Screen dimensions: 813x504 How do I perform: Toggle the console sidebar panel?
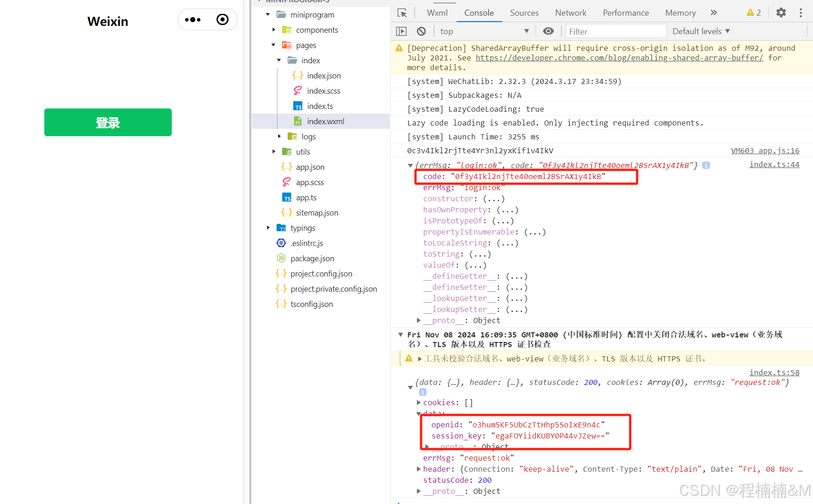(x=401, y=31)
